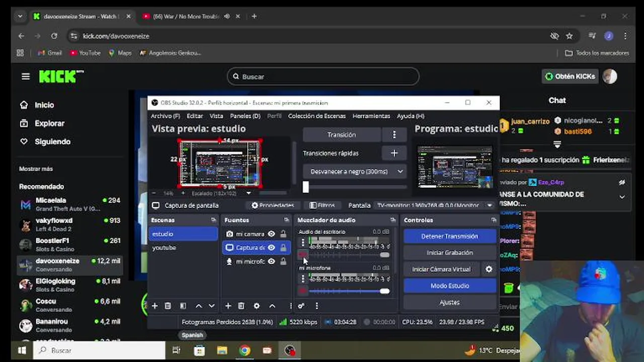This screenshot has height=362, width=644.
Task: Open Colección de Escenas menu
Action: pos(317,116)
